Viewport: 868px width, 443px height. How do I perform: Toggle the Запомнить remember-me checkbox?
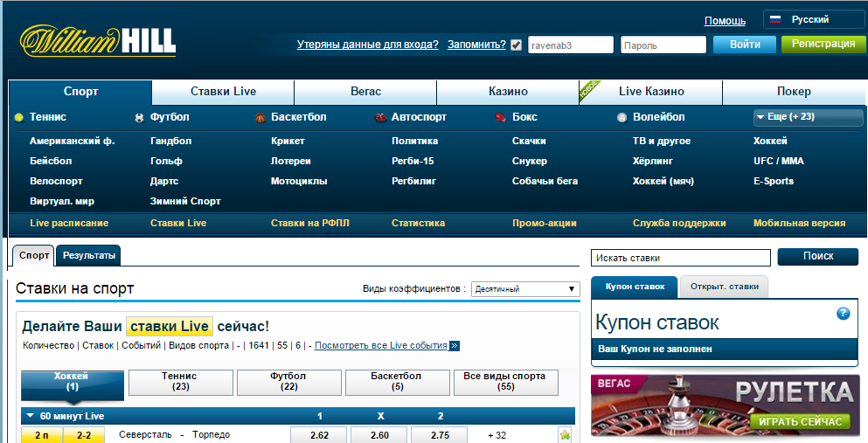516,45
